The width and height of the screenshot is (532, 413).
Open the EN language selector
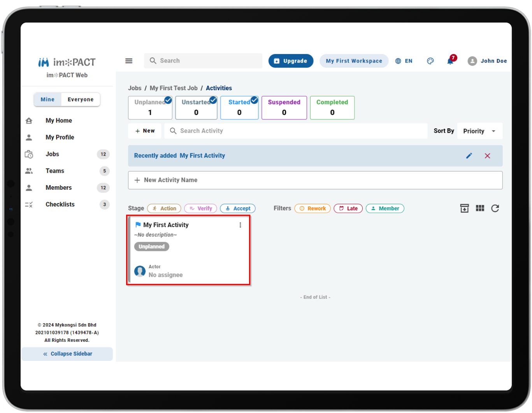click(x=404, y=61)
